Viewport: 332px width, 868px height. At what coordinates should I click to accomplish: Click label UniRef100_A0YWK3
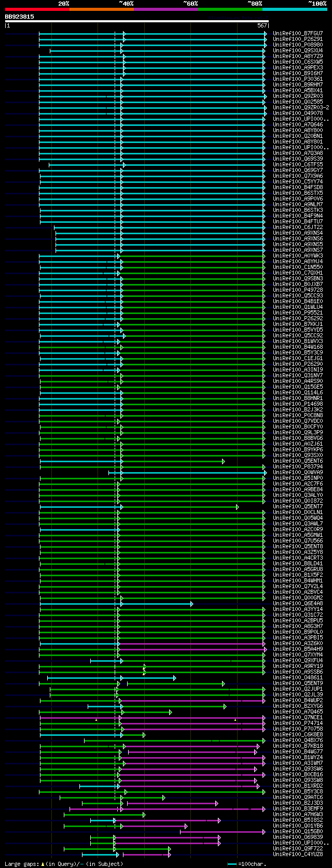[x=298, y=255]
